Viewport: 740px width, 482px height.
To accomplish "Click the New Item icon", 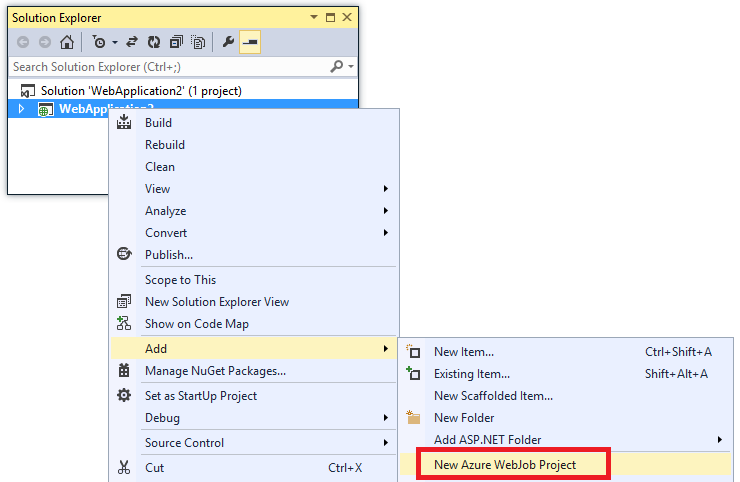I will (x=413, y=351).
